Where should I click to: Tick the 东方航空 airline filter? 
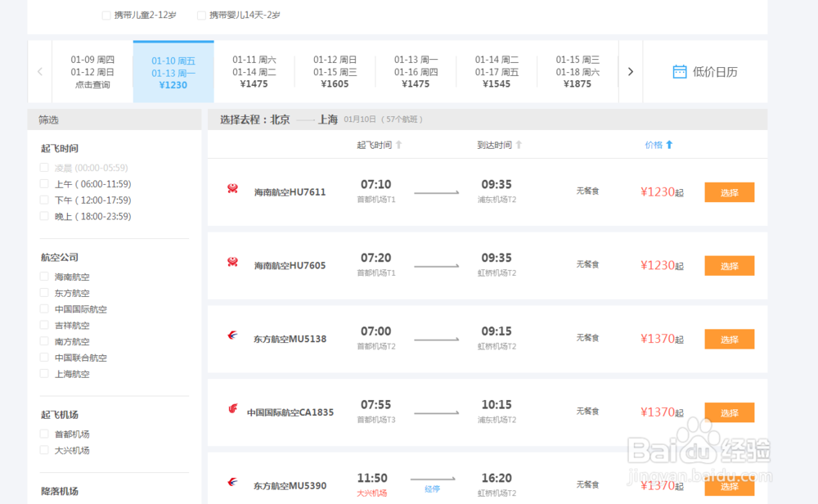pos(44,293)
